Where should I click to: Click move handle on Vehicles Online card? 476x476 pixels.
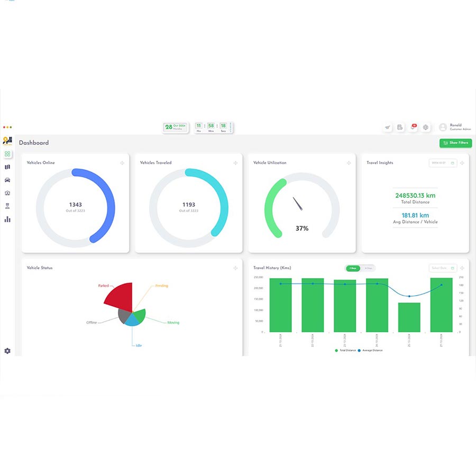122,163
